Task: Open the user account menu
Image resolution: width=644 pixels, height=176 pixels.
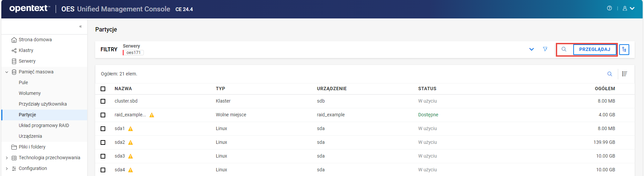Action: 628,8
